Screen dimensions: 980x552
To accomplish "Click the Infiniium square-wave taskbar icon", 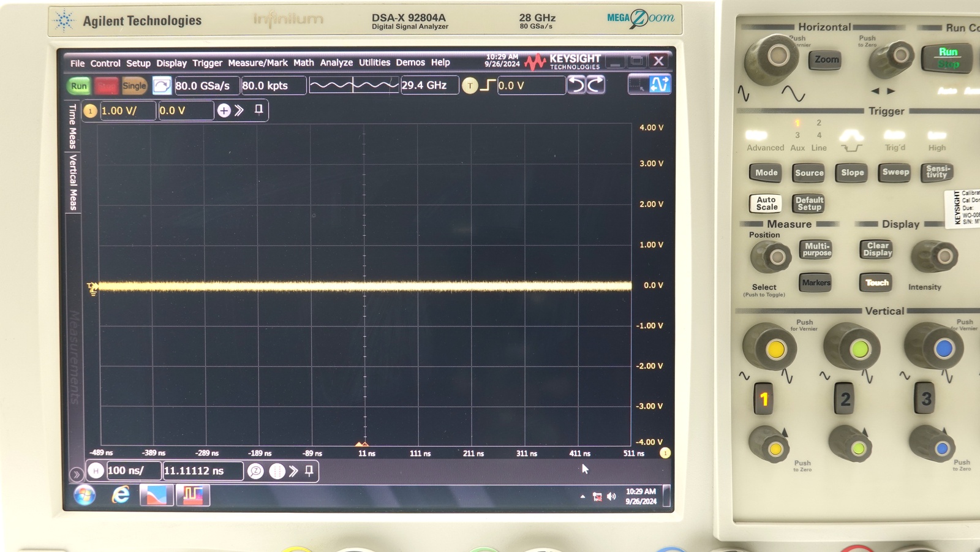I will 193,495.
